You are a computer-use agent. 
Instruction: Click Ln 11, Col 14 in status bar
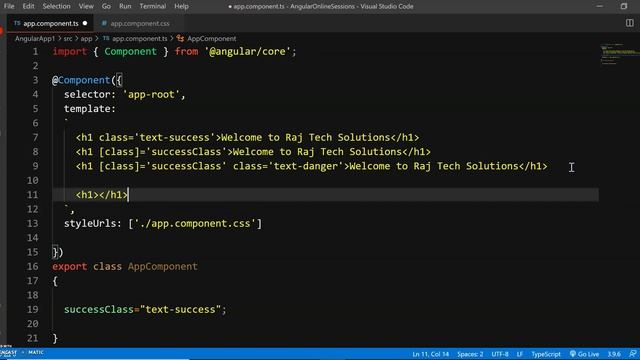pyautogui.click(x=430, y=354)
